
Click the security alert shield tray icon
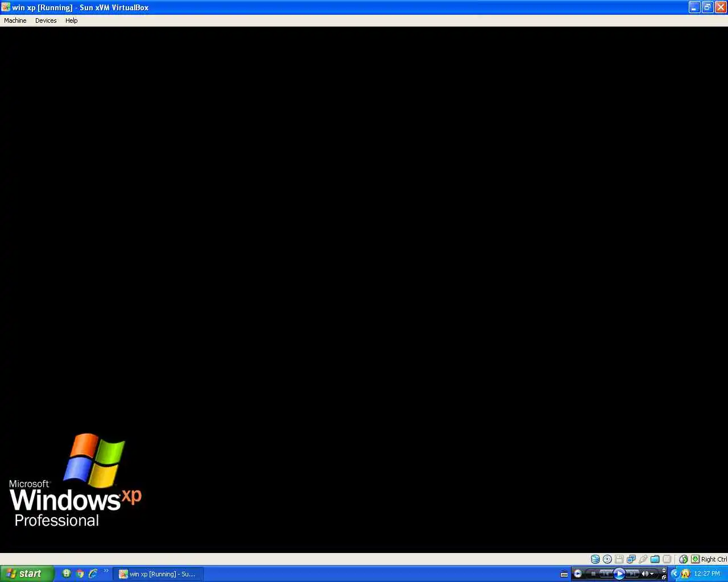tap(685, 573)
